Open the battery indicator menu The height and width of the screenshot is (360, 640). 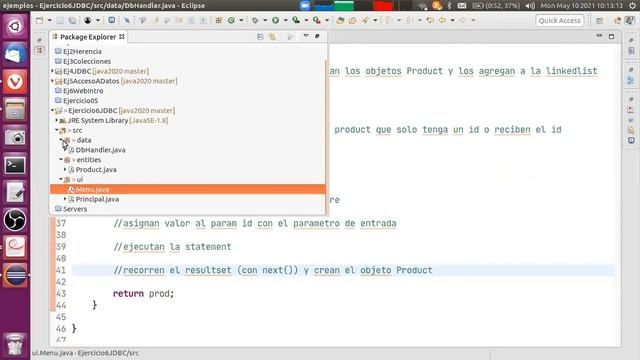click(x=496, y=6)
